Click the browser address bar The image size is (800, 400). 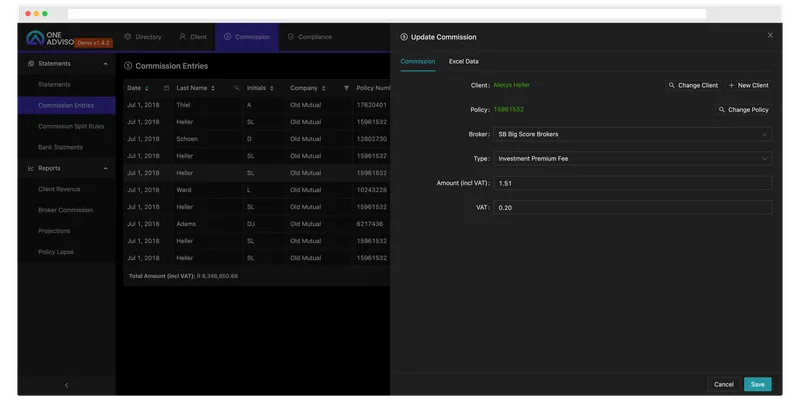click(387, 14)
